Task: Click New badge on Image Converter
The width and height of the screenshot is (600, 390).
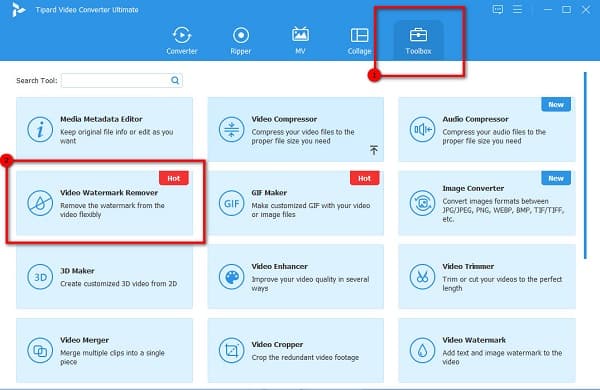Action: pyautogui.click(x=556, y=178)
